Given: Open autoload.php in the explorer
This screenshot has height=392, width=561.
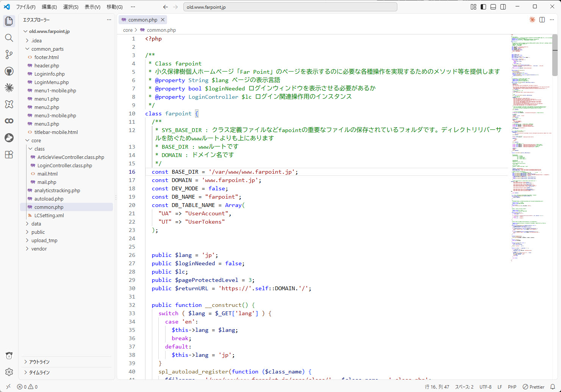Looking at the screenshot, I should click(66, 199).
